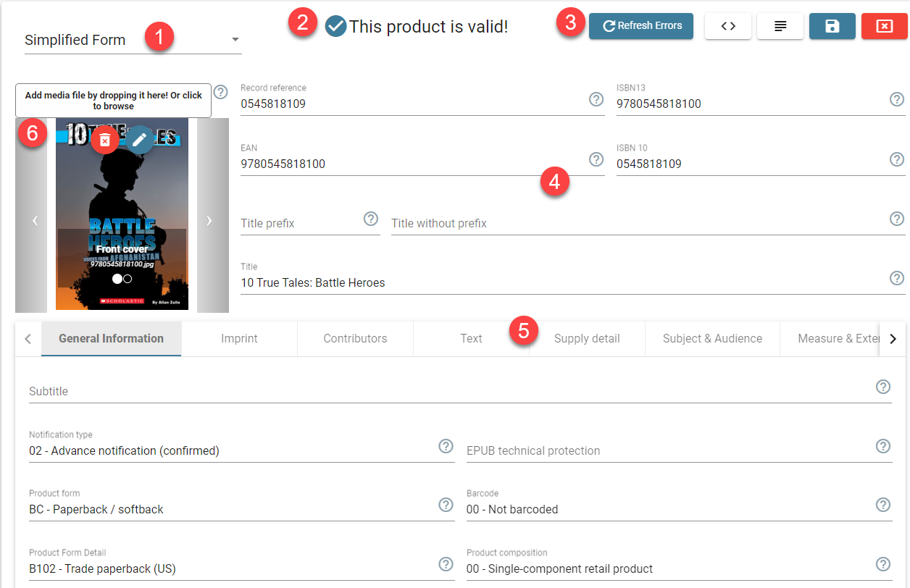
Task: Open the text lines view icon
Action: (x=780, y=26)
